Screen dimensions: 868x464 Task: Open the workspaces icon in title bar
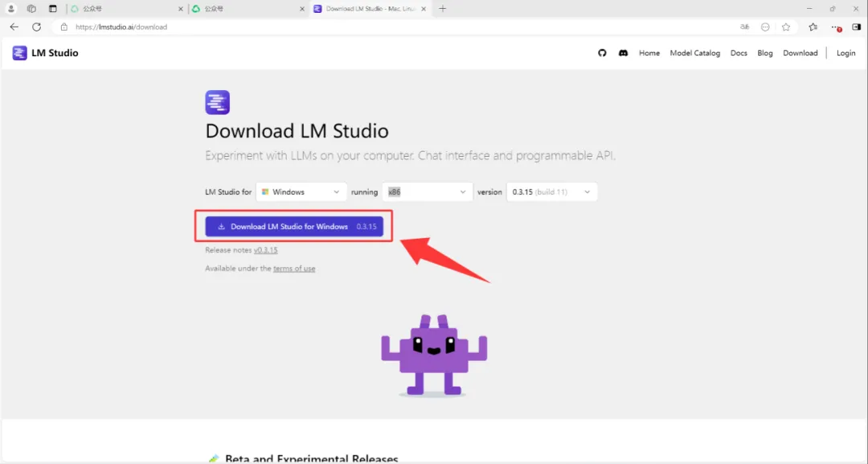tap(31, 9)
